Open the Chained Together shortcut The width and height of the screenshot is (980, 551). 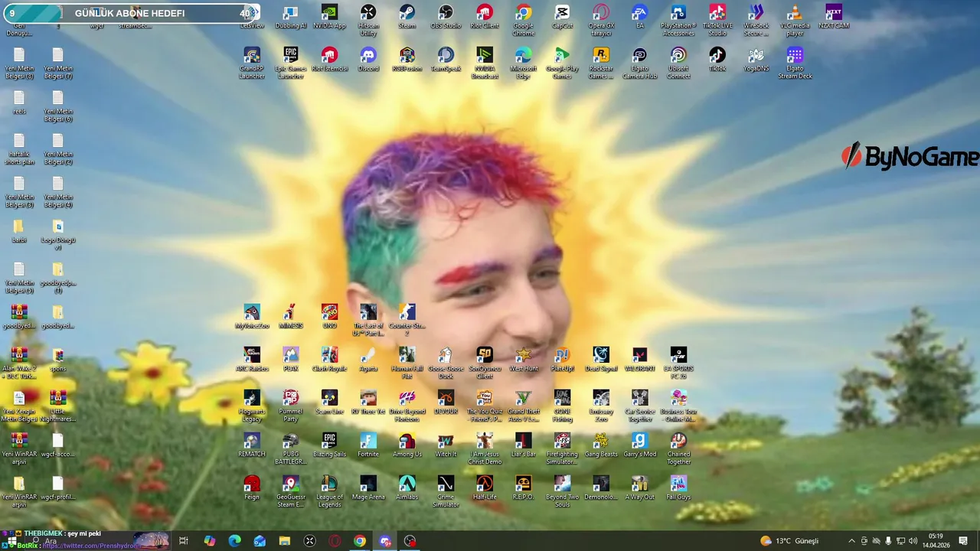[678, 449]
